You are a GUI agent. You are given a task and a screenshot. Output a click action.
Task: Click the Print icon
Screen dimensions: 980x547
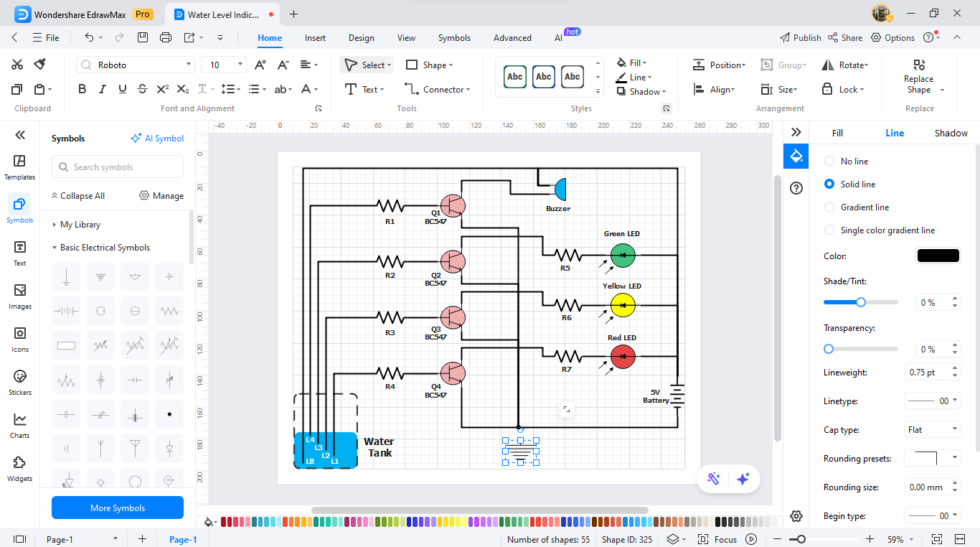166,37
